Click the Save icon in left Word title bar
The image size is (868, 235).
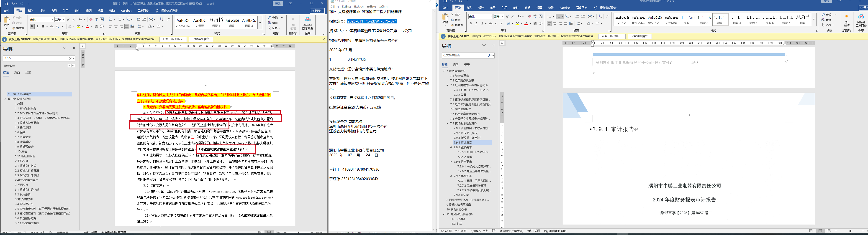coord(6,3)
